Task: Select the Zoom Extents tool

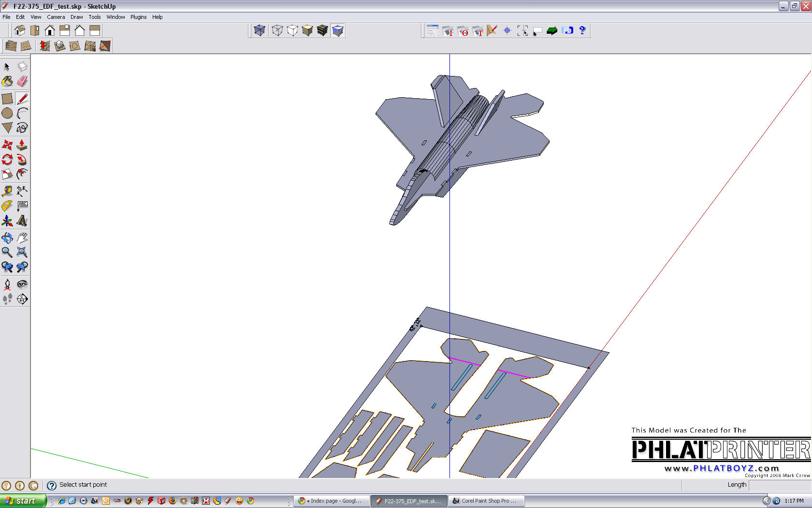Action: tap(22, 252)
